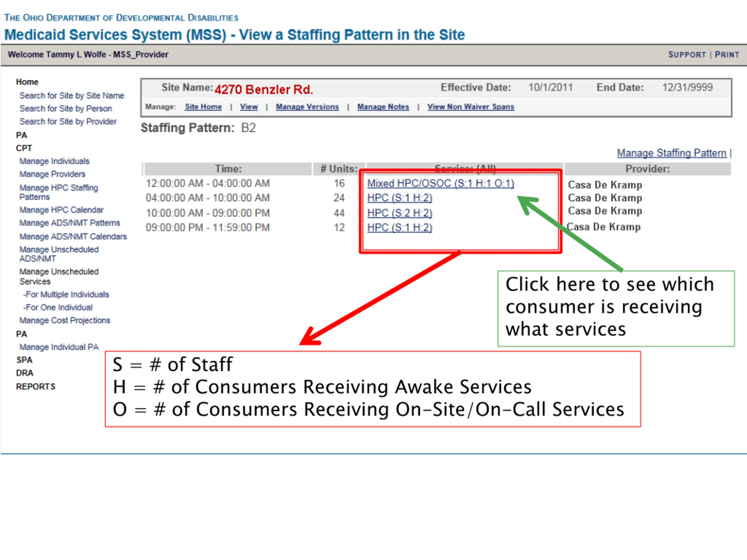
Task: Click the View link in Manage bar
Action: click(x=249, y=107)
